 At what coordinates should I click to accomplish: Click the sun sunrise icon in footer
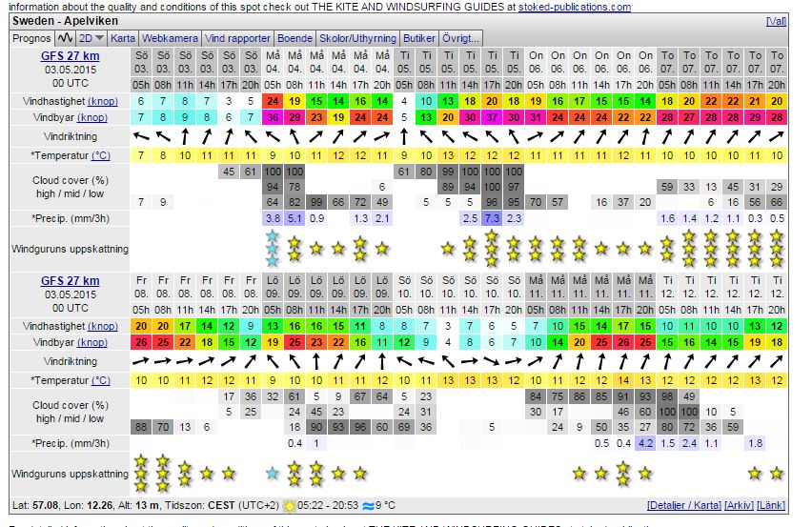tap(303, 504)
